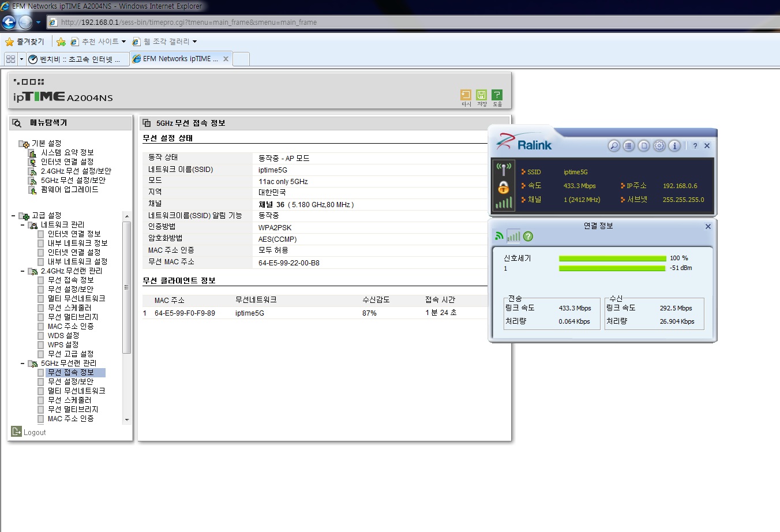Collapse the 5GHz wireless LAN management tree
Screen dimensions: 780x532
tap(22, 363)
